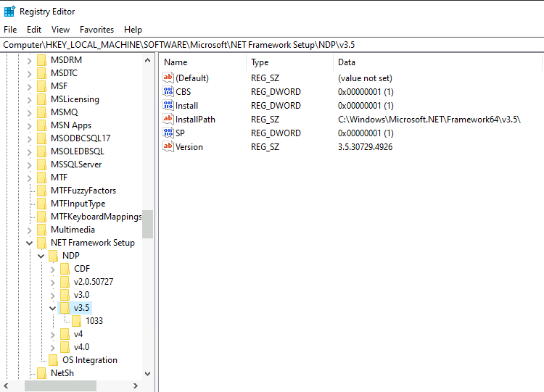
Task: Expand the v4.0 key
Action: (53, 348)
